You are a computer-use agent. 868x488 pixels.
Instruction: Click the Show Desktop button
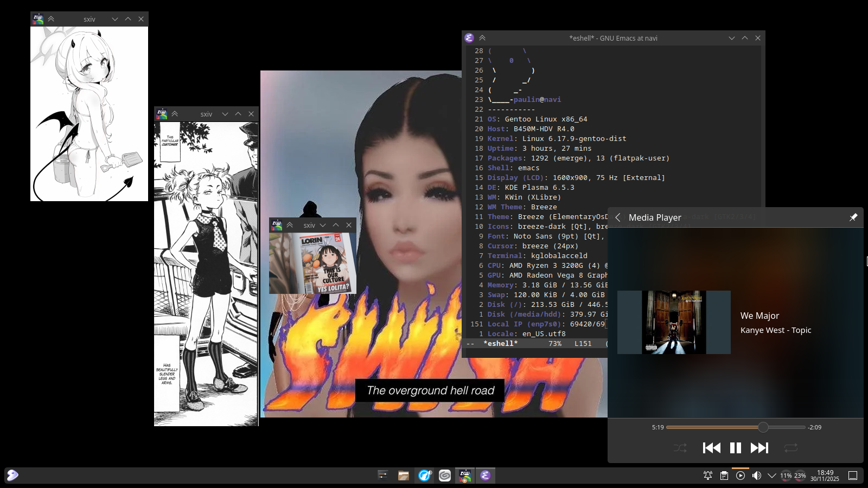pos(853,476)
